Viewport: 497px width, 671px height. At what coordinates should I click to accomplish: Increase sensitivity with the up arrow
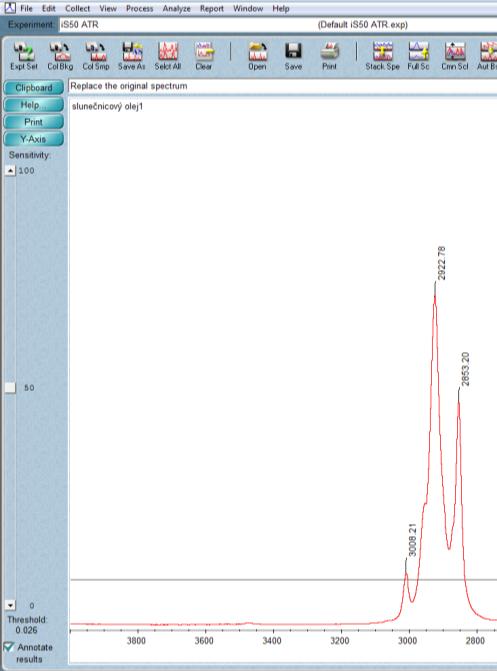pyautogui.click(x=11, y=170)
